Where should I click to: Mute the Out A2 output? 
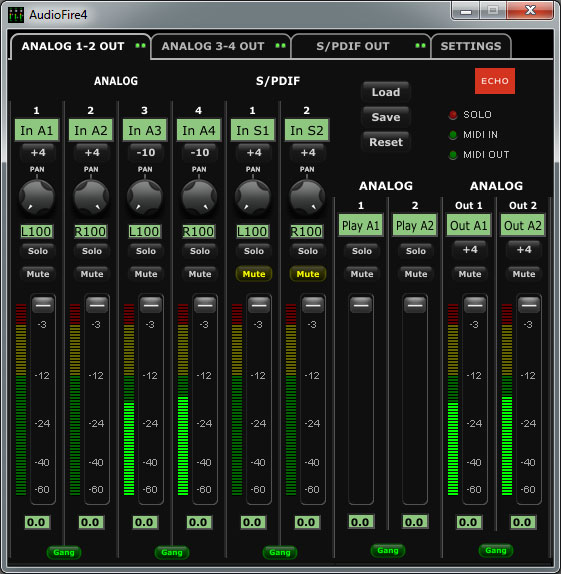click(524, 274)
